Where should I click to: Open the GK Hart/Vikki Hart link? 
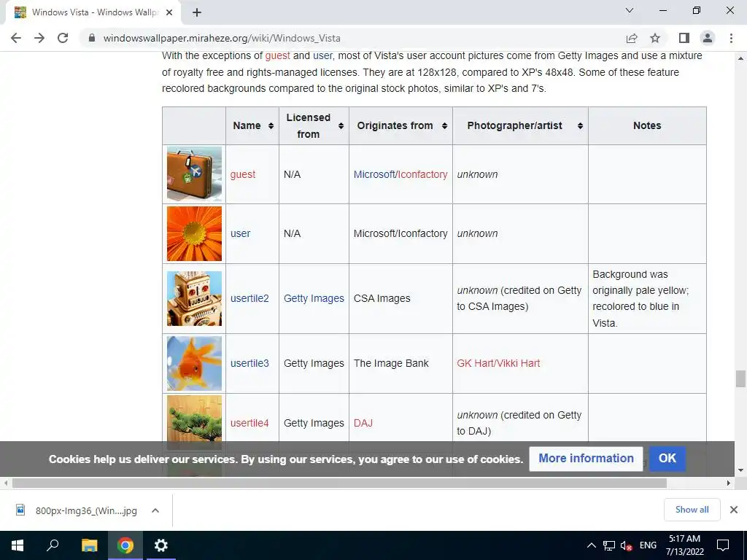pyautogui.click(x=498, y=363)
